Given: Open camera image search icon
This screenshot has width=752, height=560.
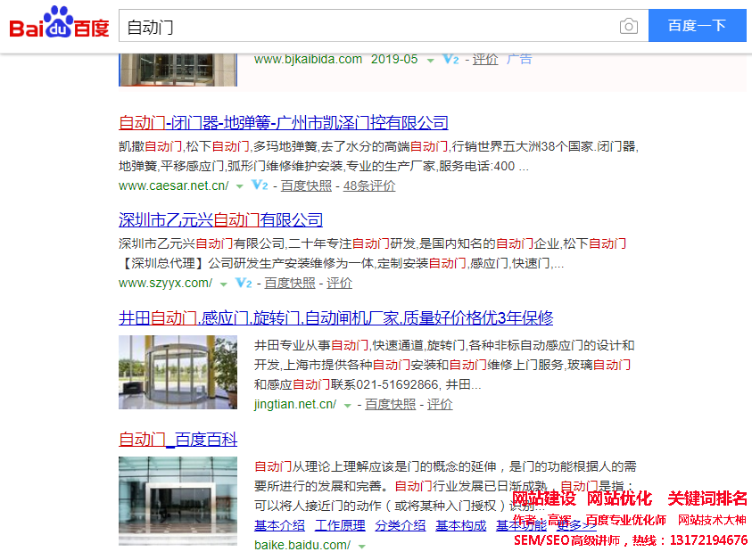Looking at the screenshot, I should click(x=629, y=27).
